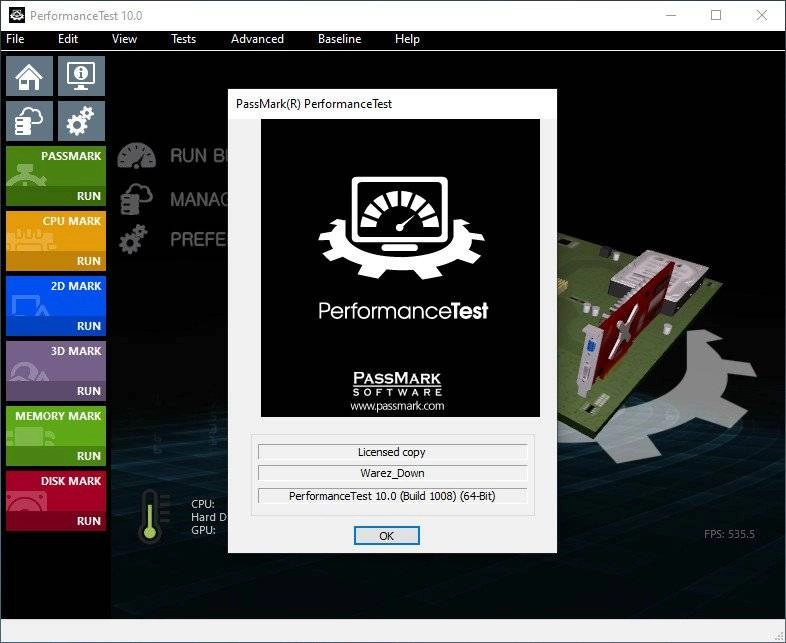786x643 pixels.
Task: Click the cloud database Manage icon
Action: [x=136, y=199]
